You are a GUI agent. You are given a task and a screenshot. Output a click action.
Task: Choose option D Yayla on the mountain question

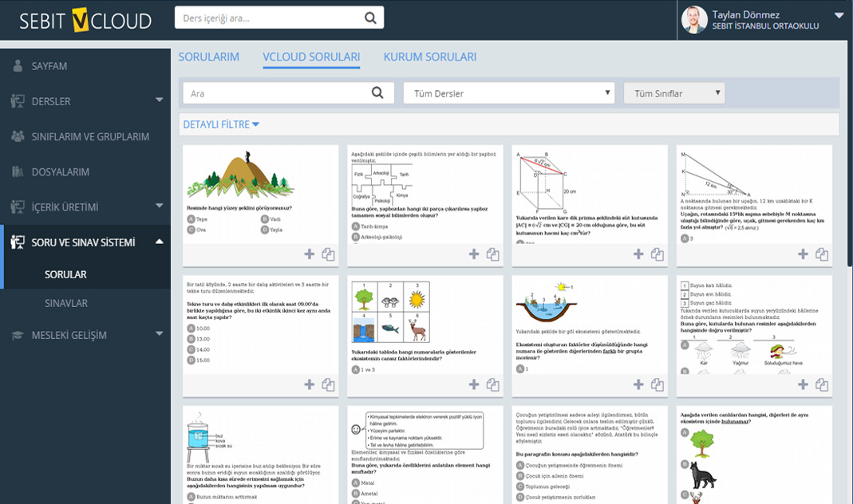pos(265,230)
